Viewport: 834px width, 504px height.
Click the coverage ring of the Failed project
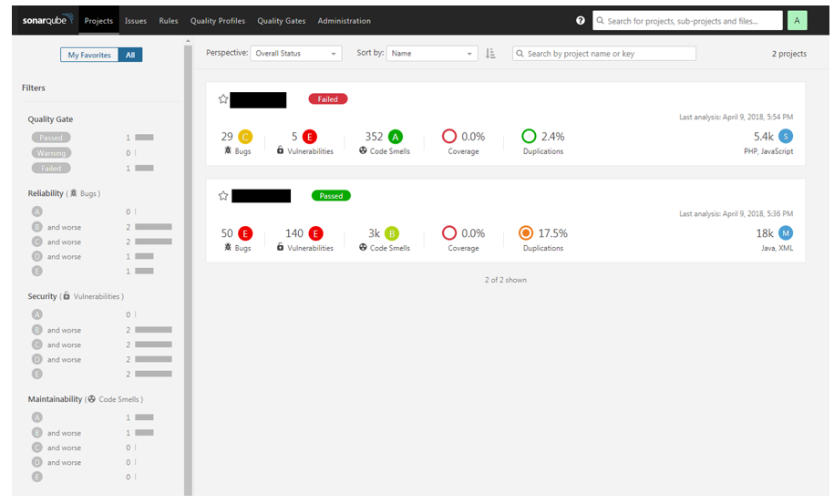point(449,136)
